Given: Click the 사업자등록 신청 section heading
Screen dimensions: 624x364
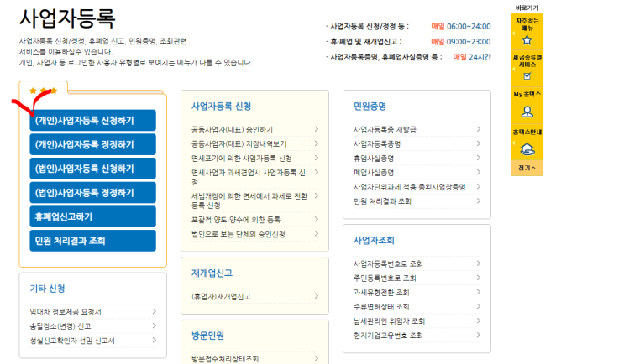Looking at the screenshot, I should click(x=221, y=107).
